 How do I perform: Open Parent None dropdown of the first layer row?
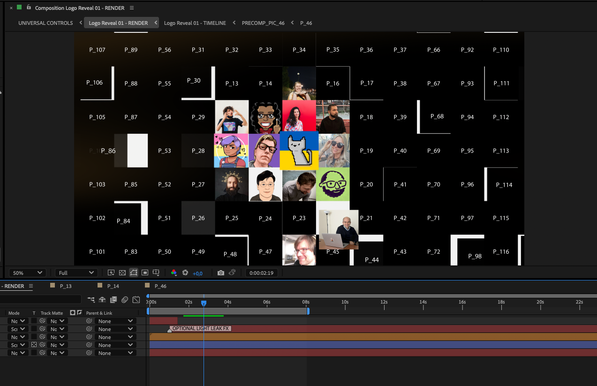[x=115, y=321]
